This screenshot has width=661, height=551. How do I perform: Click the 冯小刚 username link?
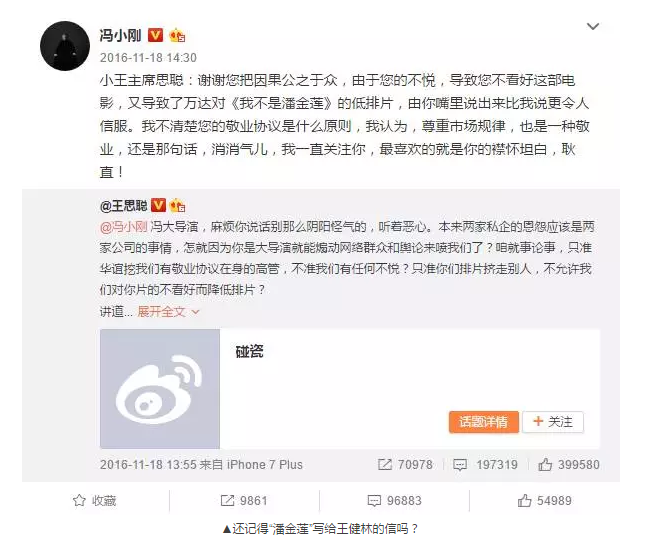coord(121,35)
